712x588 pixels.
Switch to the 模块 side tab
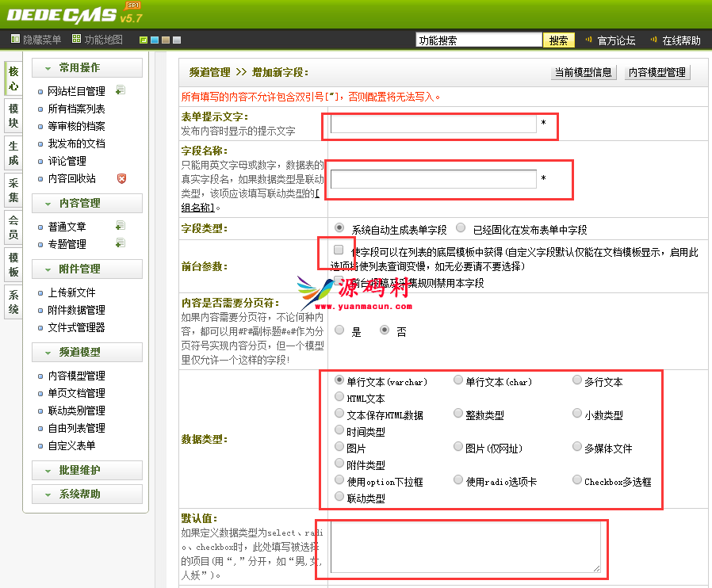click(x=13, y=115)
